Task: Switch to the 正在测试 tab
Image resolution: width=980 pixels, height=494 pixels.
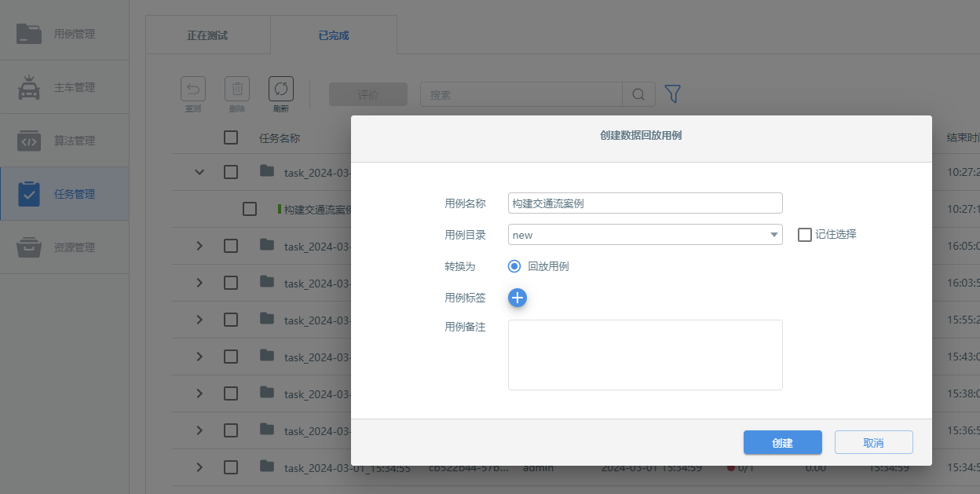Action: 207,35
